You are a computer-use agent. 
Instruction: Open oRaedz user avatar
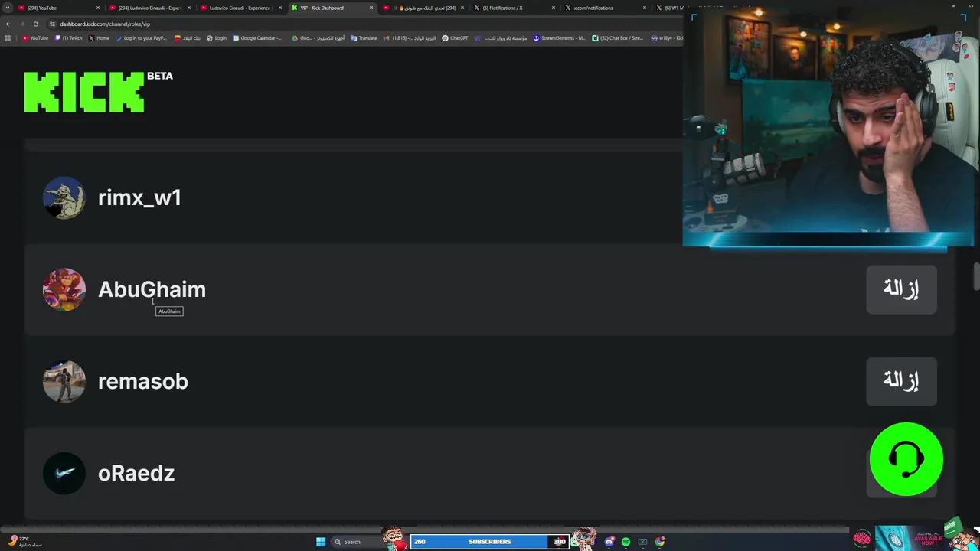[x=64, y=473]
